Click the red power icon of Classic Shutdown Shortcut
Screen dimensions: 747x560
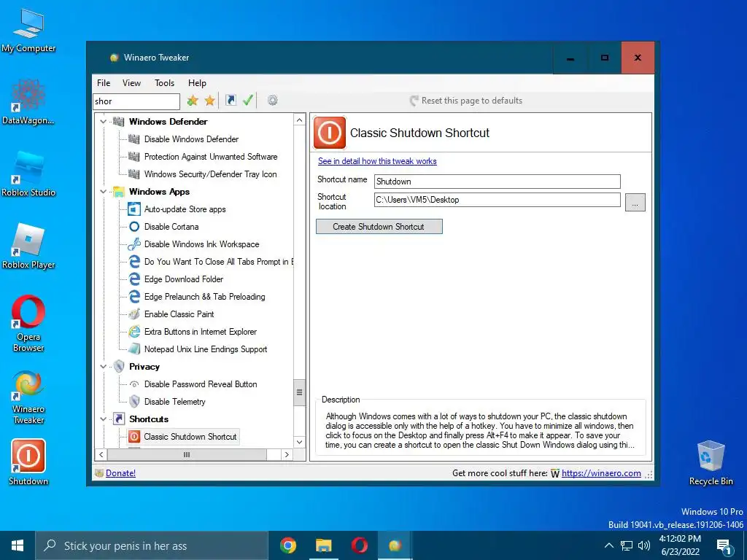point(329,133)
